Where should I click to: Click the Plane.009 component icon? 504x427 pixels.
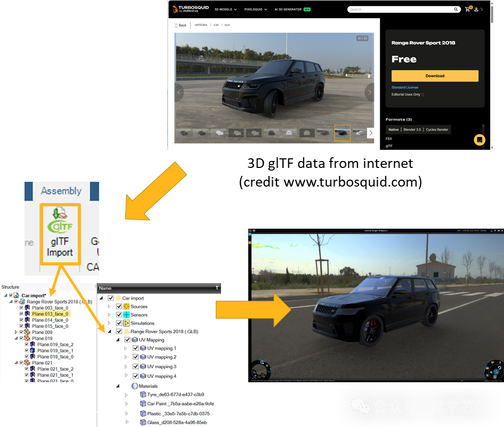point(27,332)
